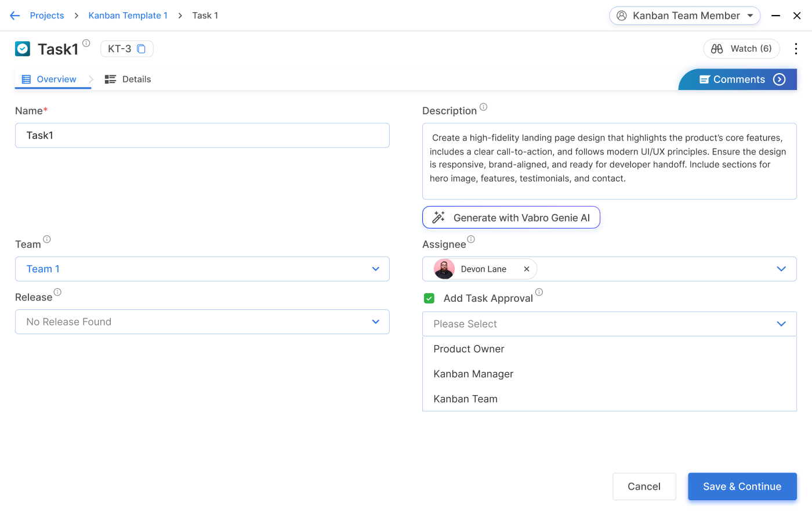Click the back arrow icon

point(15,16)
